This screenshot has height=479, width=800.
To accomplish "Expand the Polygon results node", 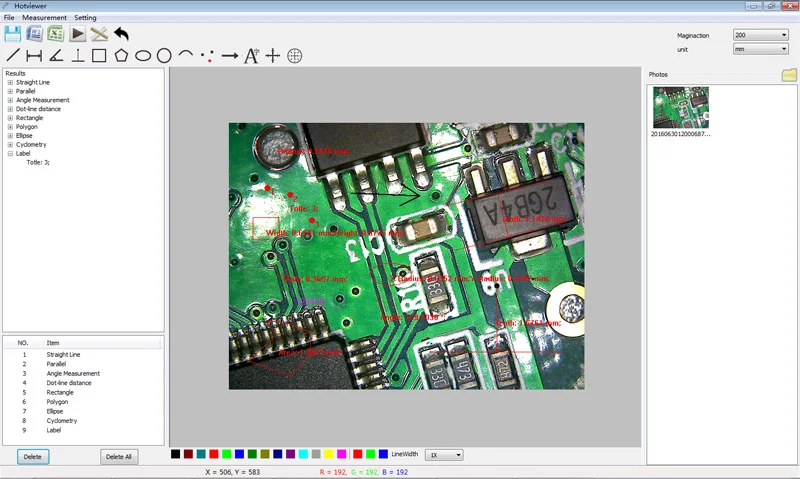I will click(10, 127).
